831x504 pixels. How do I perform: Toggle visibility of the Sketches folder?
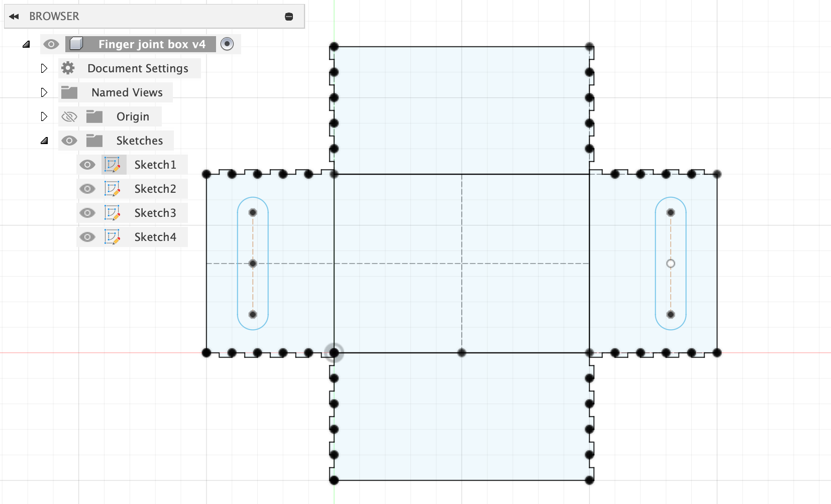point(69,141)
